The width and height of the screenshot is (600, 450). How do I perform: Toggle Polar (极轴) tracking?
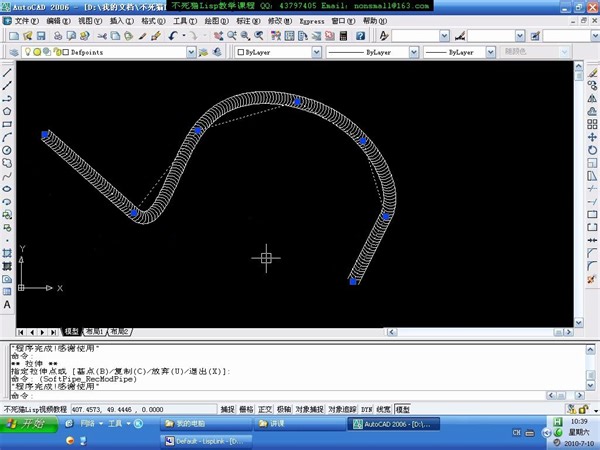tap(284, 409)
